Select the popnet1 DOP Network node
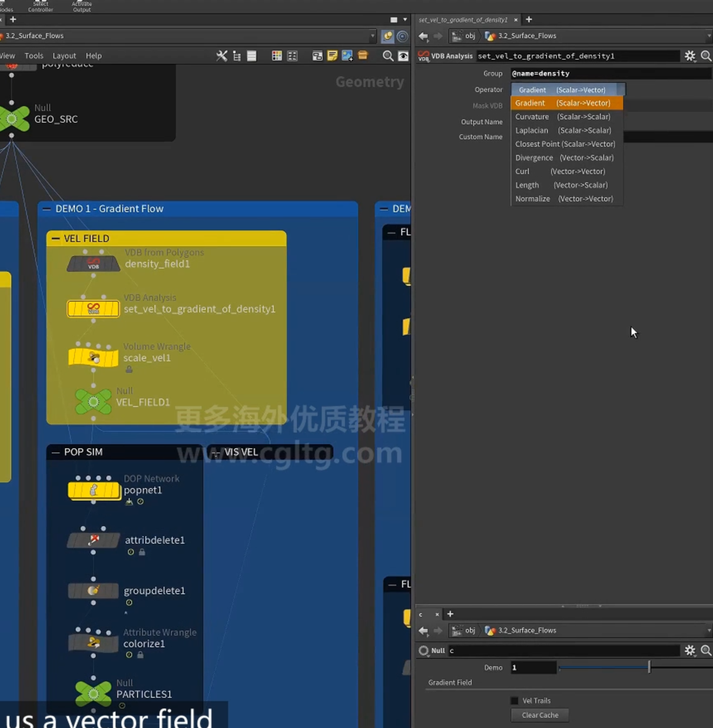 tap(94, 490)
